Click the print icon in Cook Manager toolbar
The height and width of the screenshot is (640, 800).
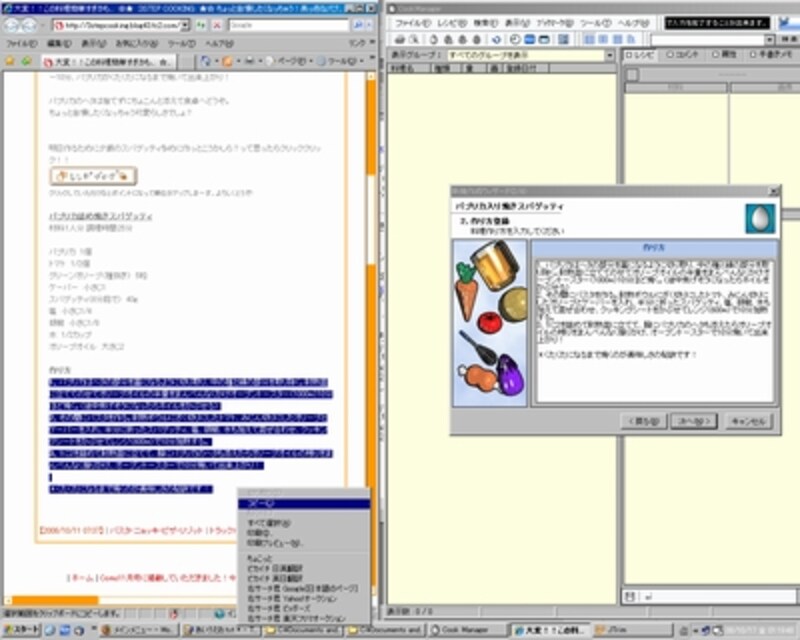coord(398,39)
